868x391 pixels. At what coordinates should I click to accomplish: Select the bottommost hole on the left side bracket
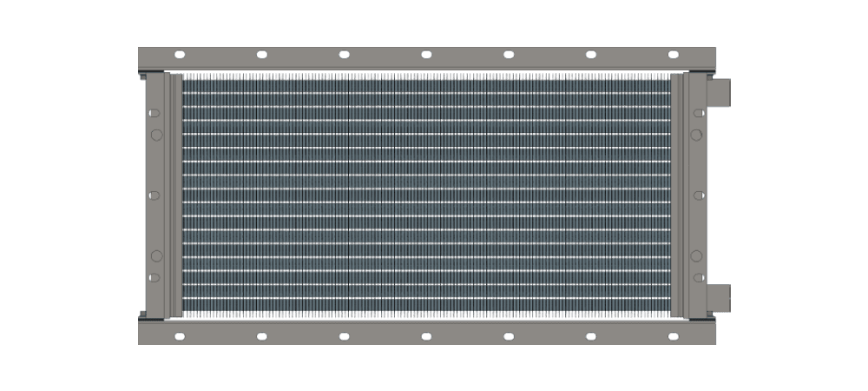pyautogui.click(x=155, y=278)
